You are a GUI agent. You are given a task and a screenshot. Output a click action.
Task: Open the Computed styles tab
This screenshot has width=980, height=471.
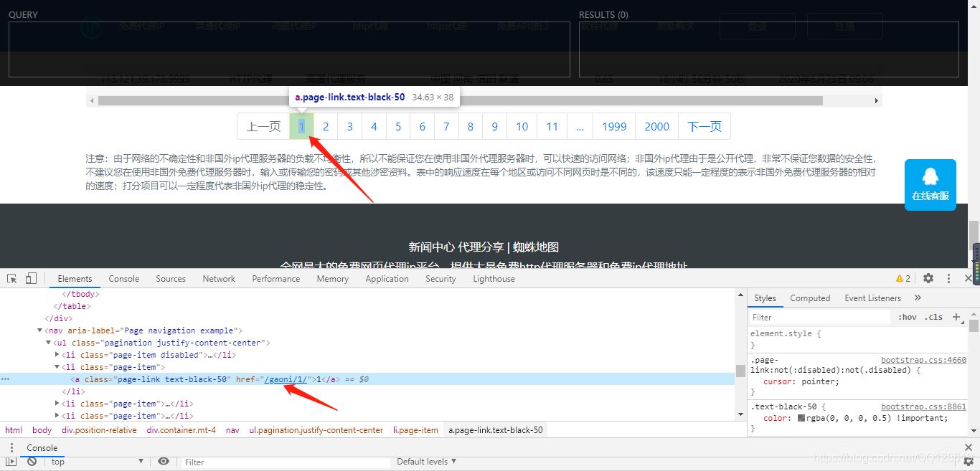(810, 298)
